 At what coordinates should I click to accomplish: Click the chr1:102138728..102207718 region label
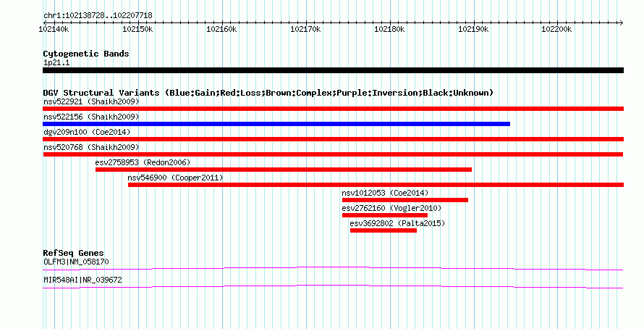[98, 15]
